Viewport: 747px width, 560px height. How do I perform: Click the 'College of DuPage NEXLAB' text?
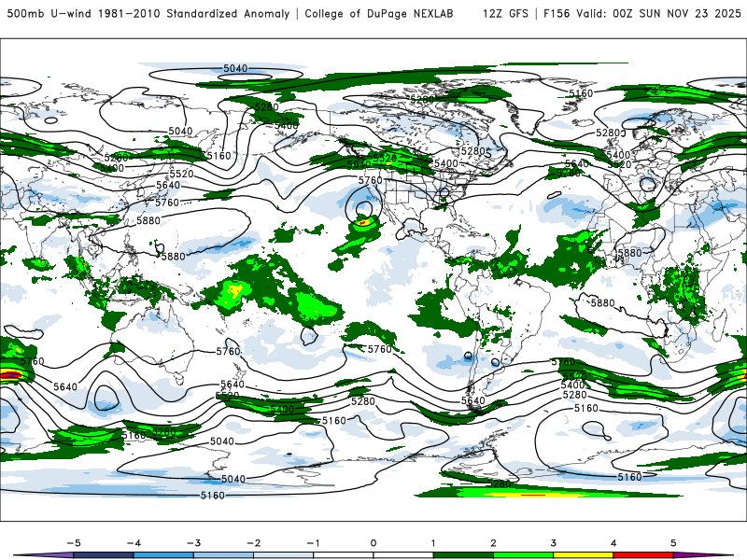click(x=379, y=14)
